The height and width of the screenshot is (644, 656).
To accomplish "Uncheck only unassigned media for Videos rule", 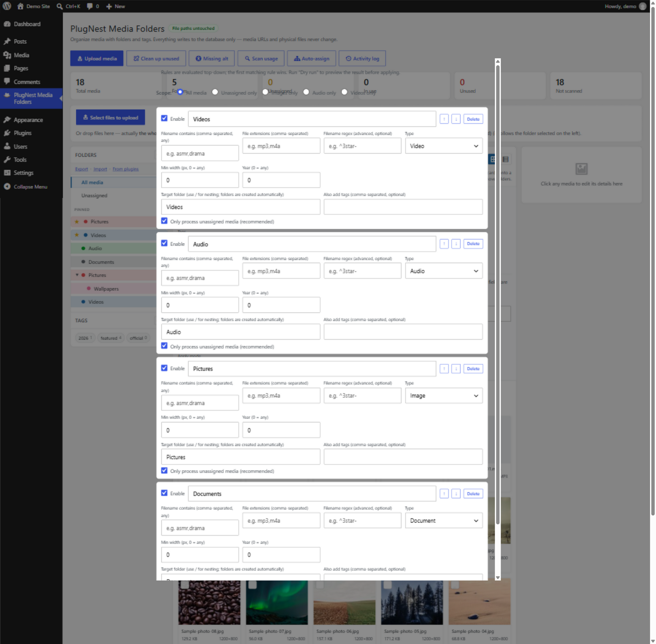I will [x=164, y=221].
